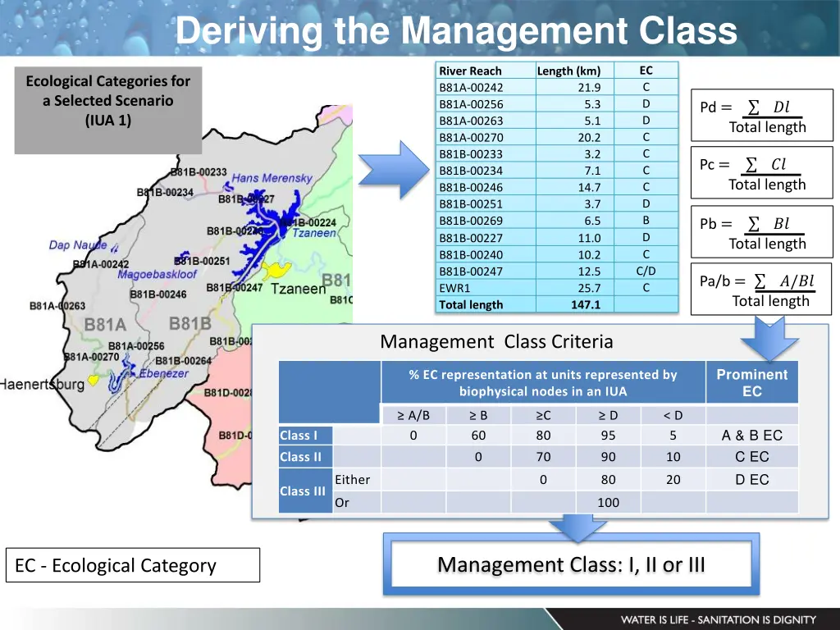Viewport: 840px width, 630px height.
Task: Click the 'Prominent EC' column header
Action: [751, 383]
